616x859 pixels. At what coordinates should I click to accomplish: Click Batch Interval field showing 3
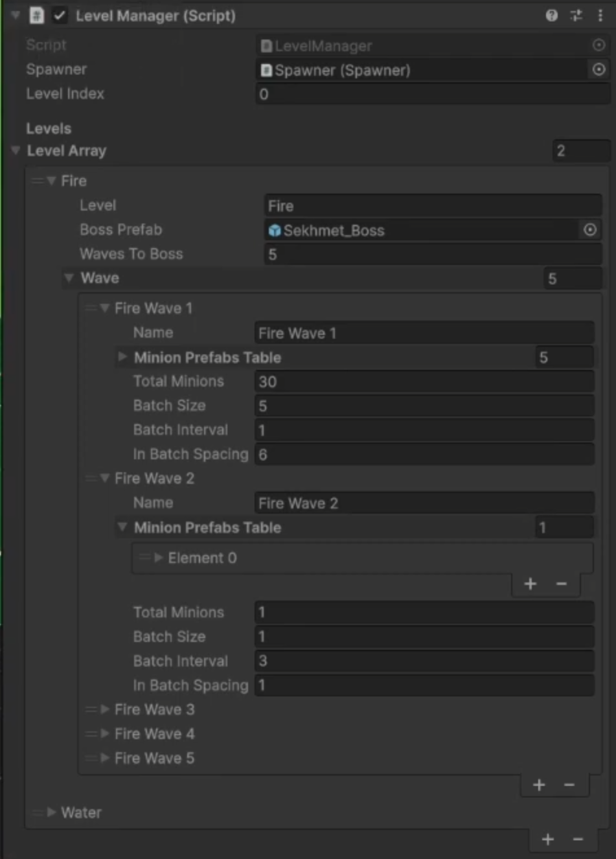tap(424, 661)
